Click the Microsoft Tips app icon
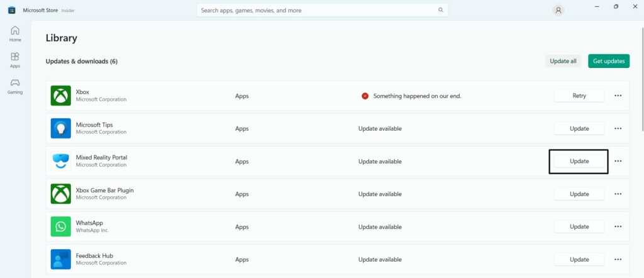This screenshot has width=644, height=278. tap(61, 128)
